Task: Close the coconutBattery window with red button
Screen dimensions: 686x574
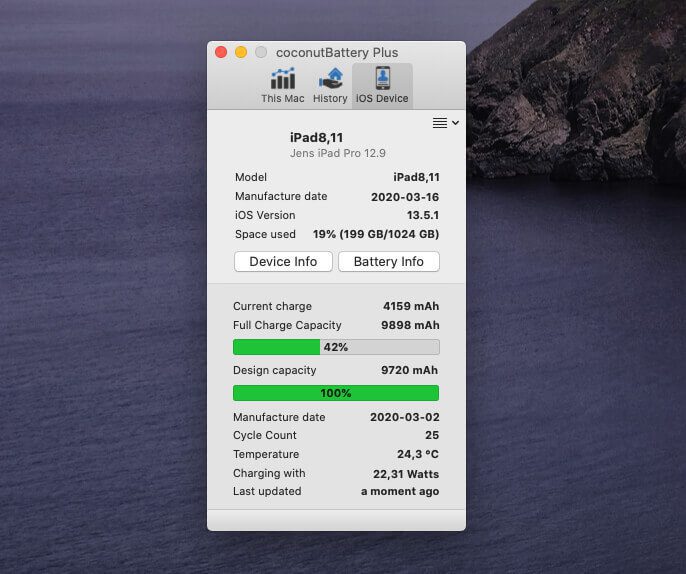Action: click(x=221, y=52)
